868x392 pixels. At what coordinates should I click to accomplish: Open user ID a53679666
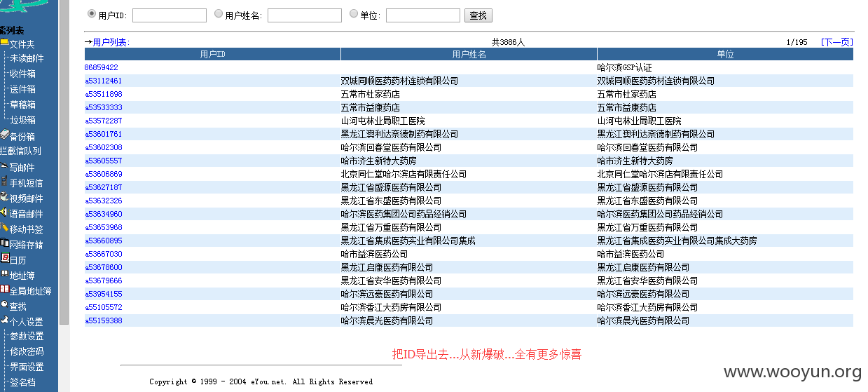104,281
